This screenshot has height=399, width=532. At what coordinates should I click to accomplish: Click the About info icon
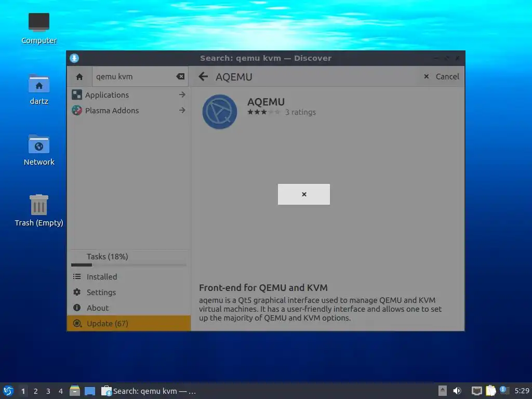[77, 308]
